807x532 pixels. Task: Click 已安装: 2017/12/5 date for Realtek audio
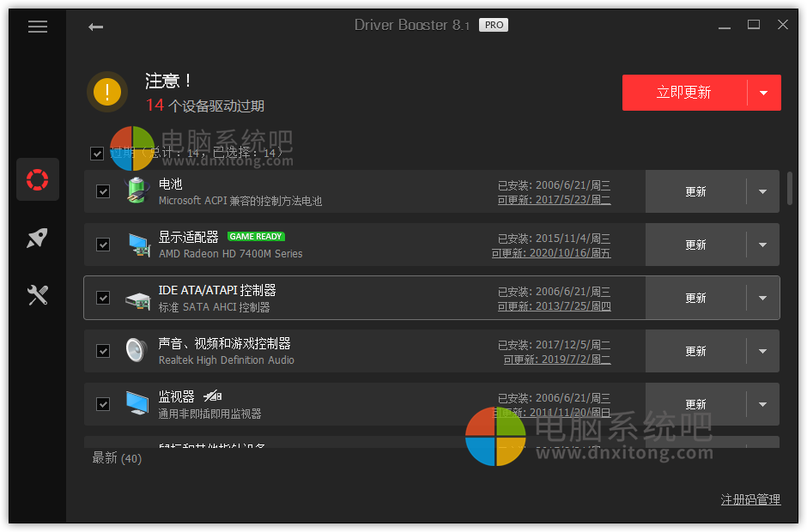(555, 345)
